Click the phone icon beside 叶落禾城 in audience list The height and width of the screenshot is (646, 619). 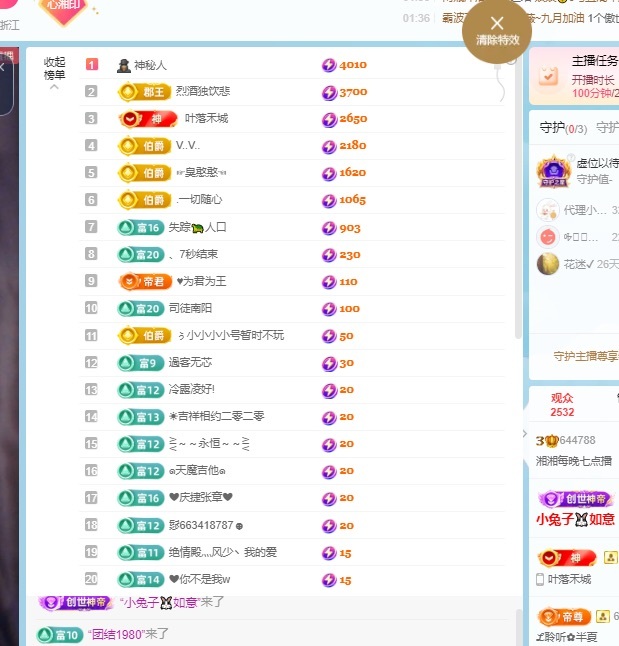coord(540,579)
